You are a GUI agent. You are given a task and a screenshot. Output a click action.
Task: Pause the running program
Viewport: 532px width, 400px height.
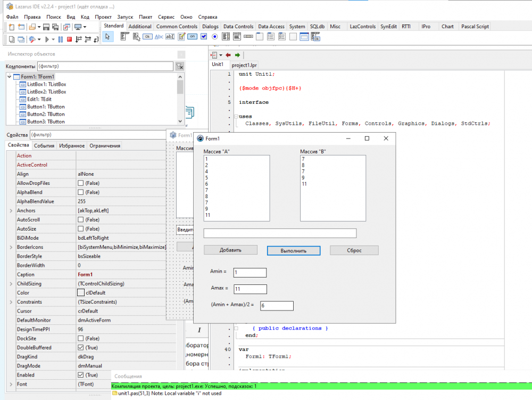click(x=60, y=39)
